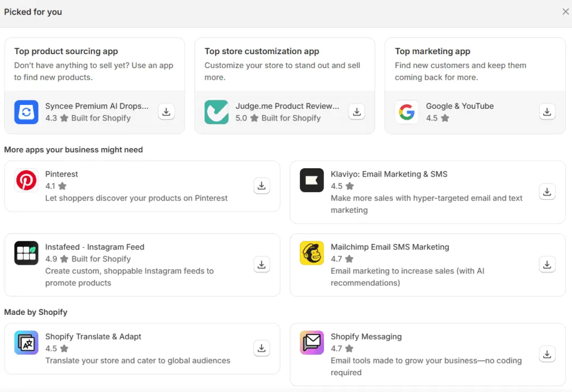
Task: Click Shopify Messaging's 4.7 star rating
Action: 342,348
